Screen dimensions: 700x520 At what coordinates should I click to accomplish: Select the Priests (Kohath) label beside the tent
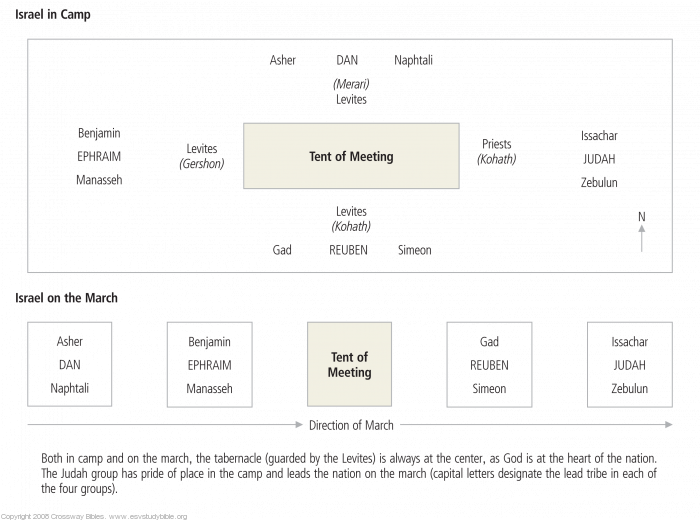(497, 152)
